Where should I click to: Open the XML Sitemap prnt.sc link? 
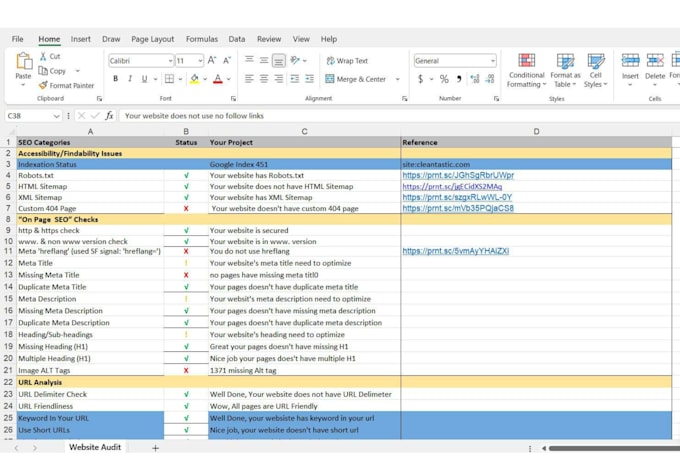(x=457, y=197)
